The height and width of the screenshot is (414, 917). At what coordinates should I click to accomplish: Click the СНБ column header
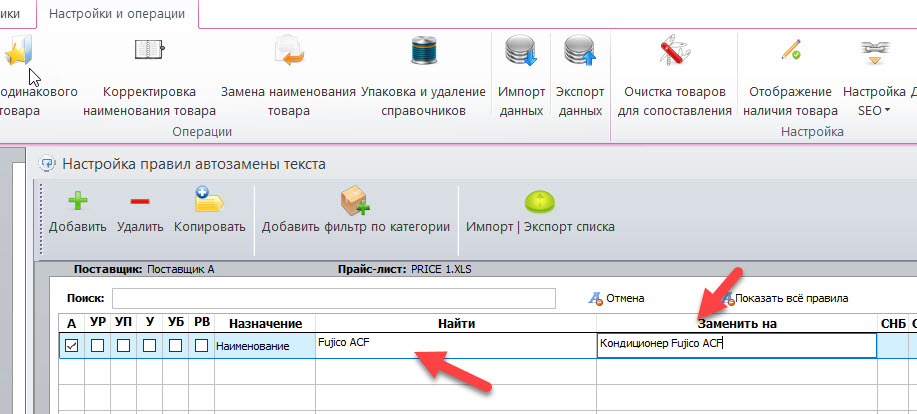click(x=892, y=323)
